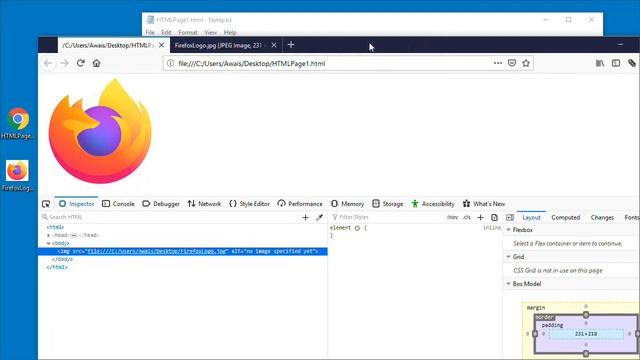Select the eyedropper color picker icon

[320, 218]
